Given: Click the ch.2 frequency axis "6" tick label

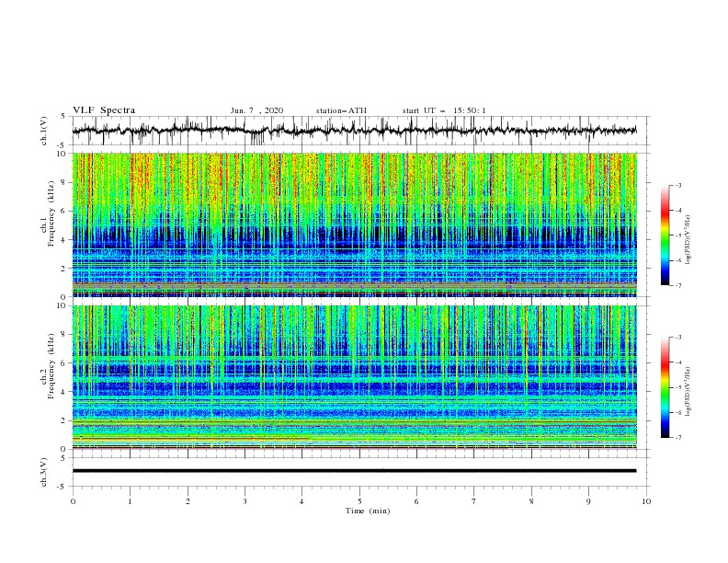Looking at the screenshot, I should pyautogui.click(x=64, y=363).
